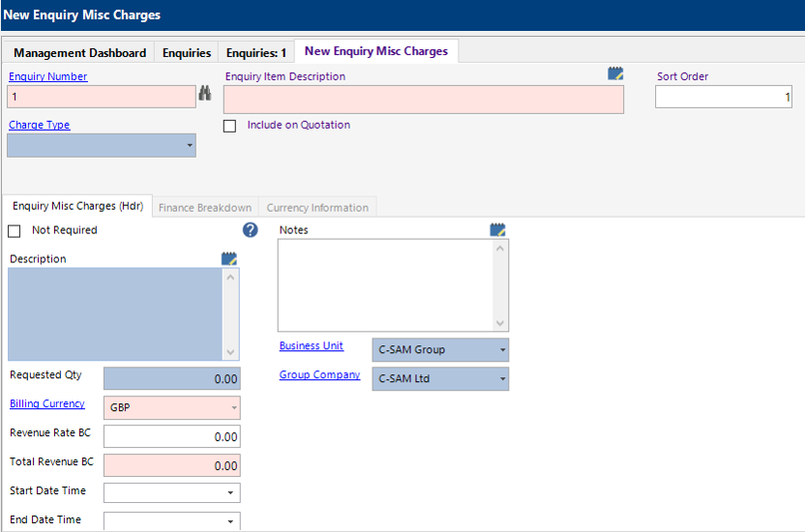The height and width of the screenshot is (532, 805).
Task: Open the notepad icon above the Notes box
Action: (498, 229)
